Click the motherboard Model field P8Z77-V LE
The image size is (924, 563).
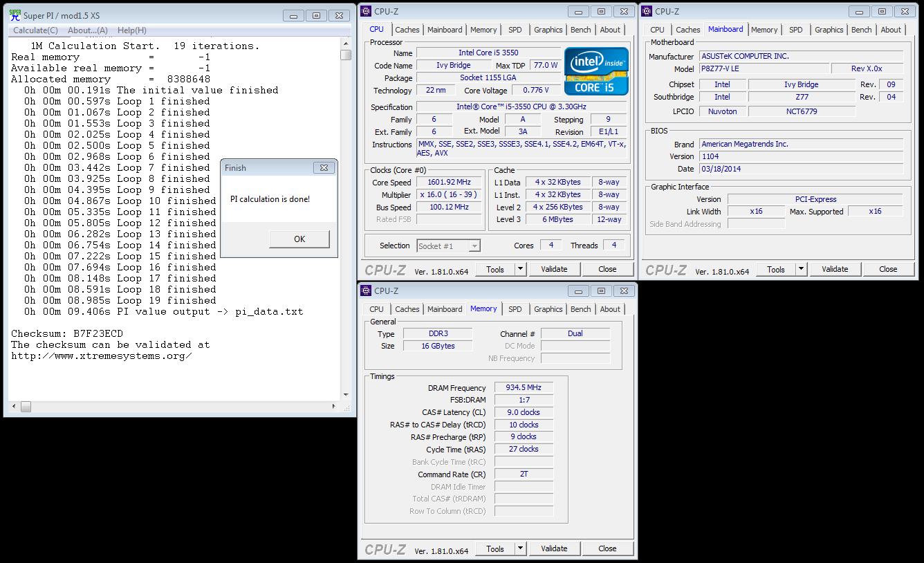point(764,68)
